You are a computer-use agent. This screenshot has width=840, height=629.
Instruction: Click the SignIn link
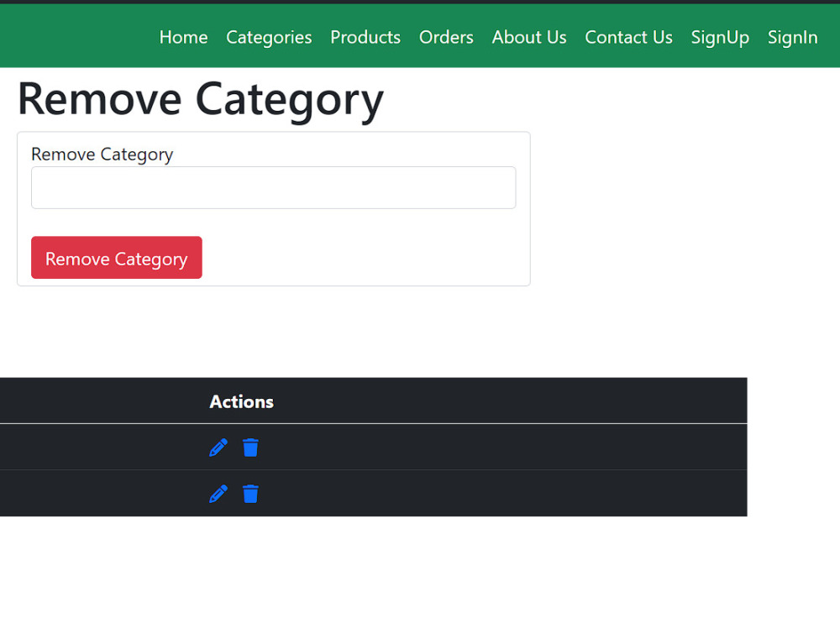(x=792, y=37)
